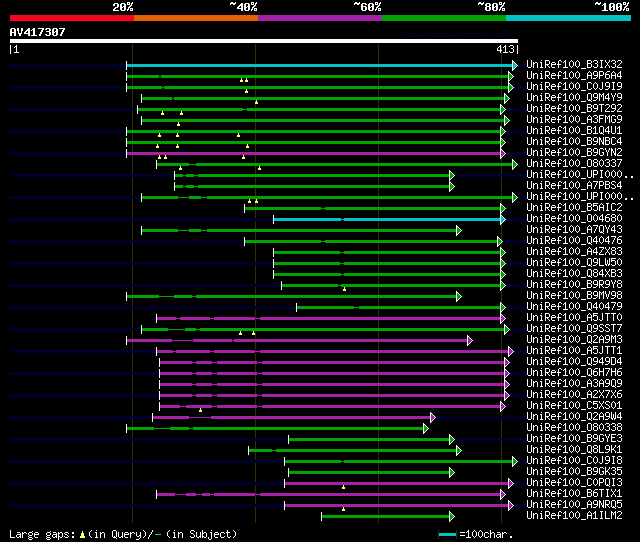This screenshot has height=542, width=640.
Task: Select the UniRef100_Q6H7H6 label
Action: point(574,373)
